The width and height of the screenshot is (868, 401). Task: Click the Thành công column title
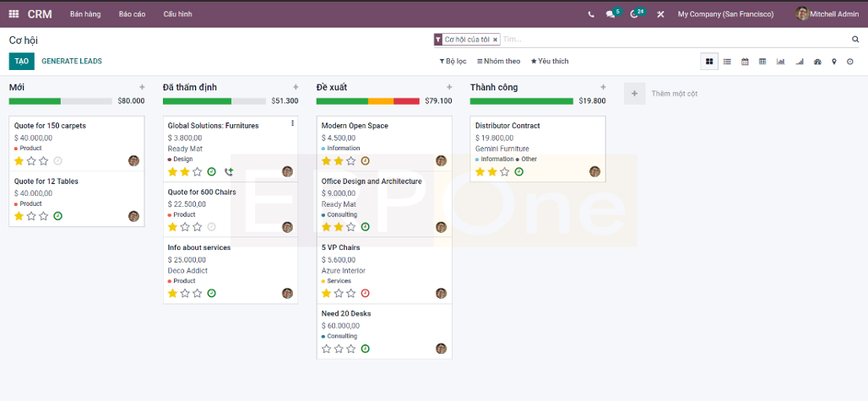point(494,88)
